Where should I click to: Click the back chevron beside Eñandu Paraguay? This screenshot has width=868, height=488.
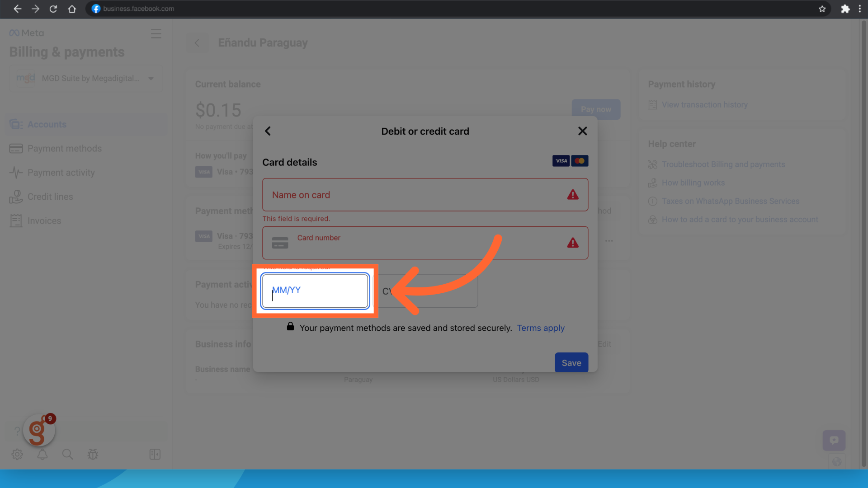tap(197, 43)
